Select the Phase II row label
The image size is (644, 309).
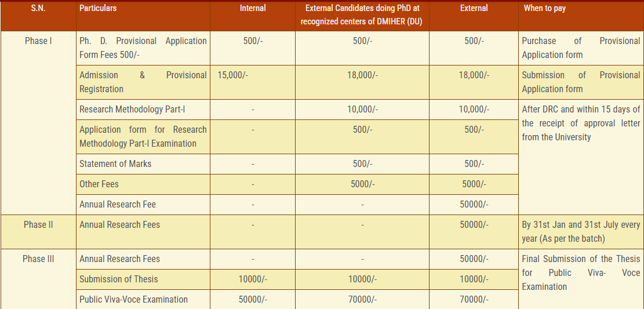click(x=38, y=225)
